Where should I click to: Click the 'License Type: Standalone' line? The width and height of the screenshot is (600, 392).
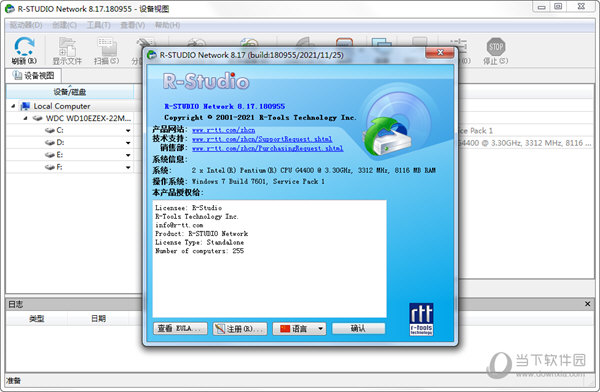[x=199, y=242]
